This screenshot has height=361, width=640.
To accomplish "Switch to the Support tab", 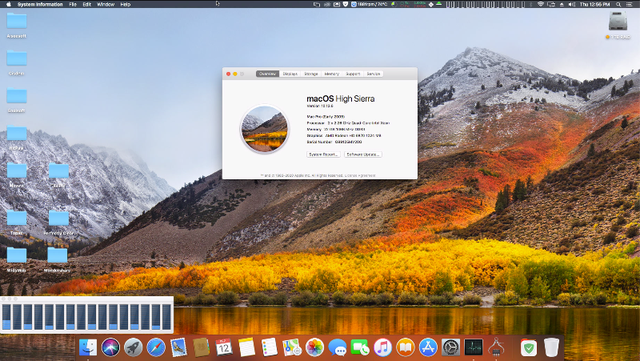I will [353, 74].
